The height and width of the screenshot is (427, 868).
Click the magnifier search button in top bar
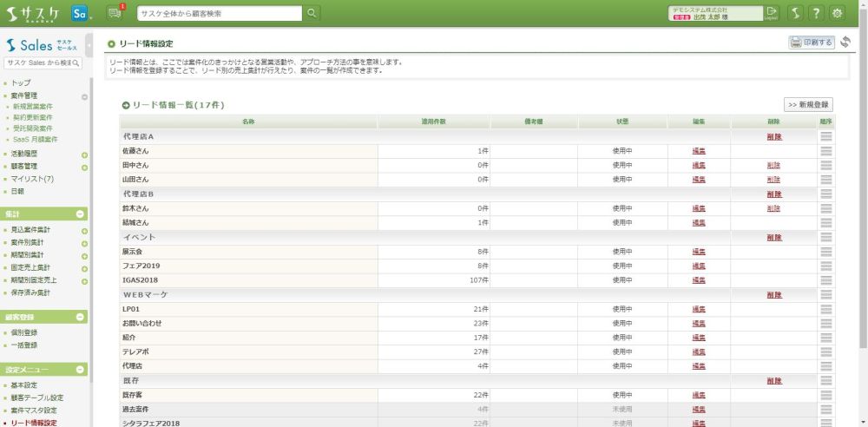coord(312,13)
